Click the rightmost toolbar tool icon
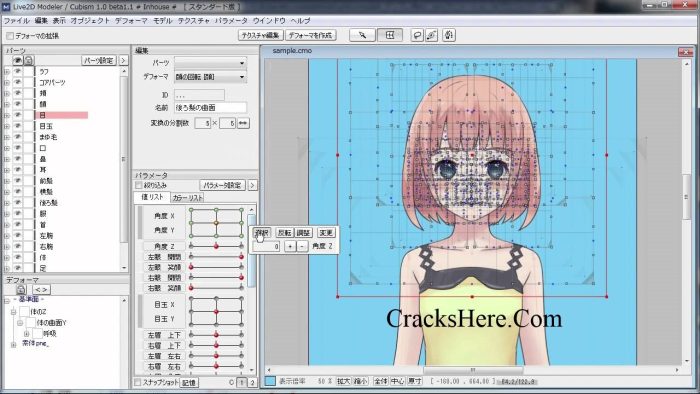The height and width of the screenshot is (394, 700). [449, 35]
